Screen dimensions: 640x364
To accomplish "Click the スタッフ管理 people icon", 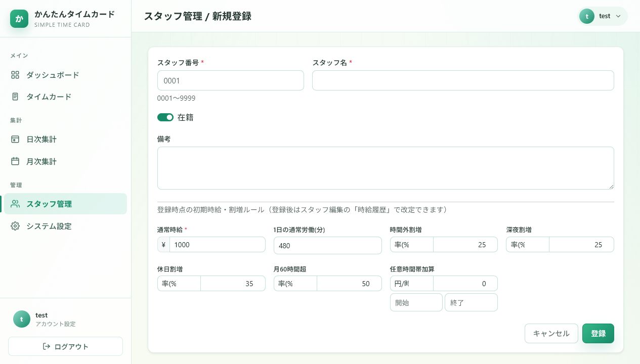I will [x=15, y=204].
